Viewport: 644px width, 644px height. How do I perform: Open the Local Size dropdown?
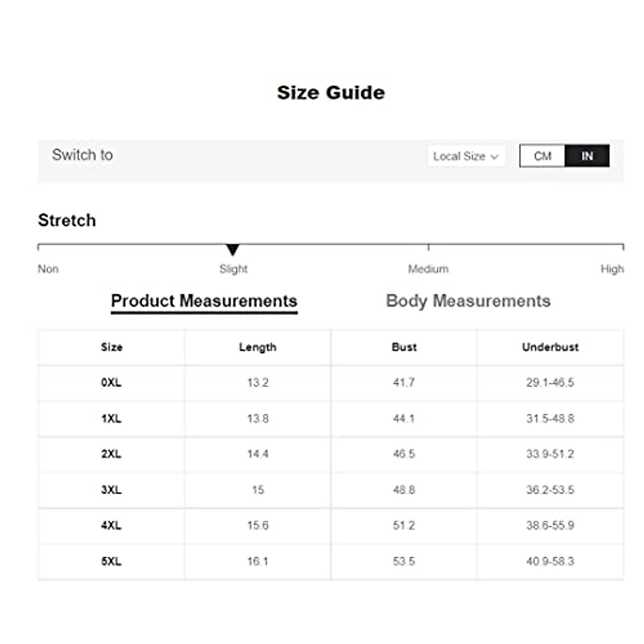(465, 156)
